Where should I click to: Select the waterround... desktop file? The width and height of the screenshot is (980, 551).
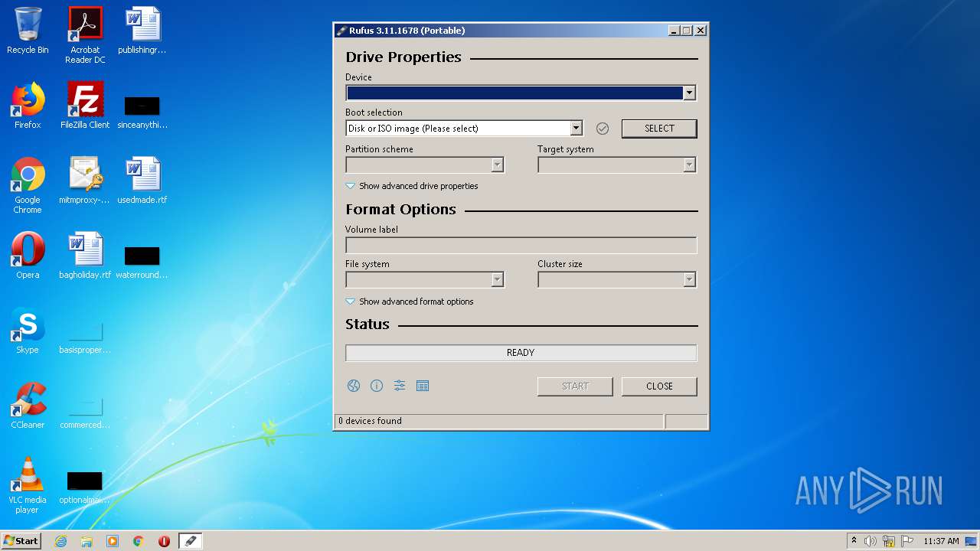[x=142, y=262]
